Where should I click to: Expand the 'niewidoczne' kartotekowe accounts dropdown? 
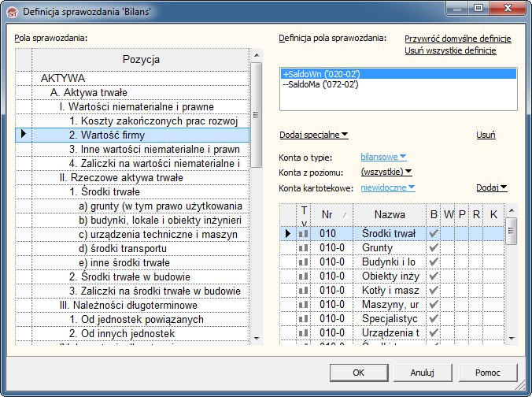pyautogui.click(x=387, y=187)
